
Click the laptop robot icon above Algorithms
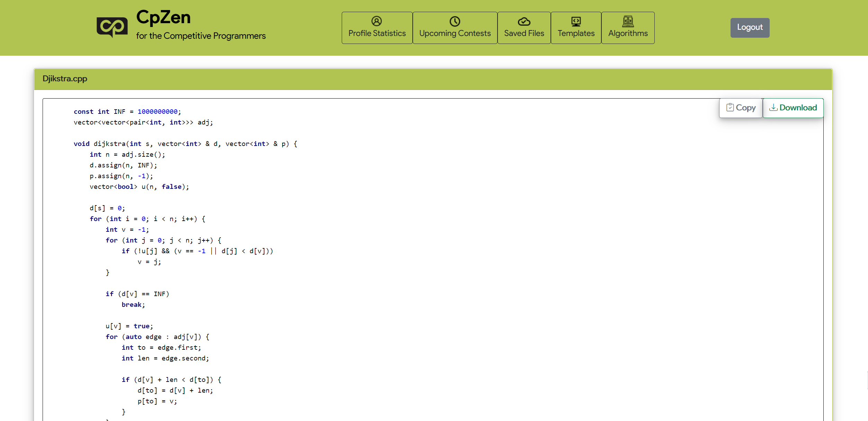628,21
